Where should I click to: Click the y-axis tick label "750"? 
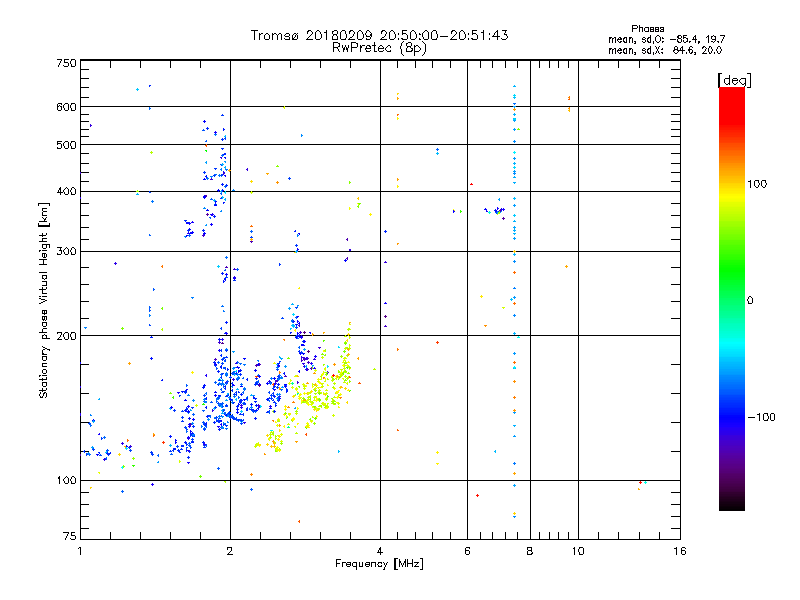[x=66, y=63]
